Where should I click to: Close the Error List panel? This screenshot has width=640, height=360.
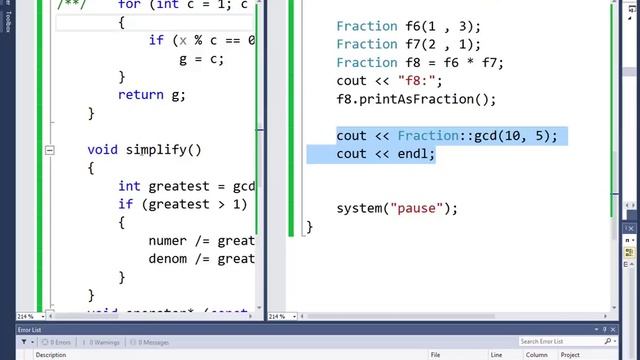click(613, 329)
